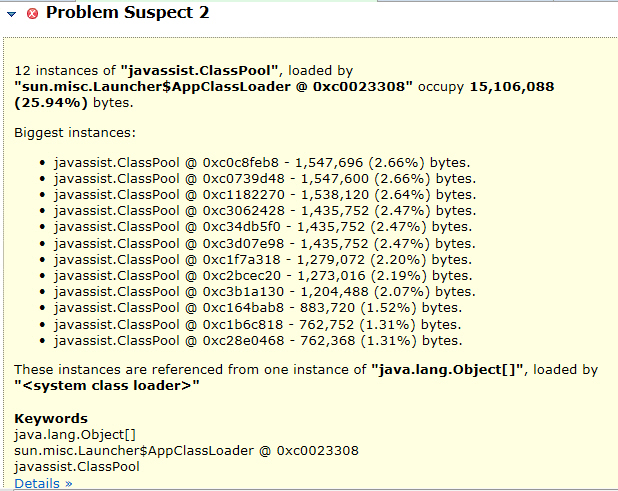
Task: Click the bold "<system class loader>" text
Action: 107,386
